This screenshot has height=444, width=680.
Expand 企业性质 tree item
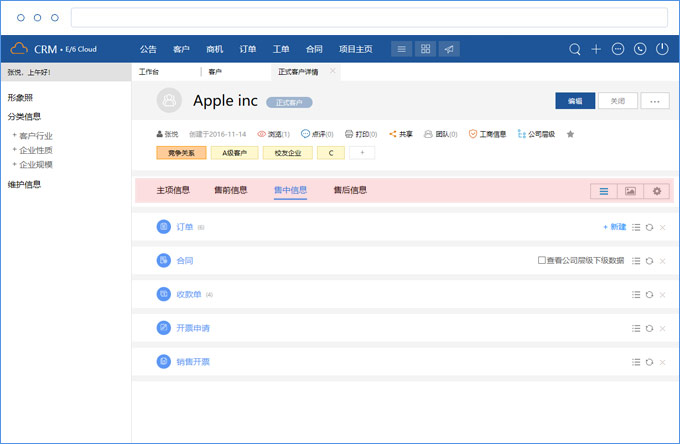14,150
